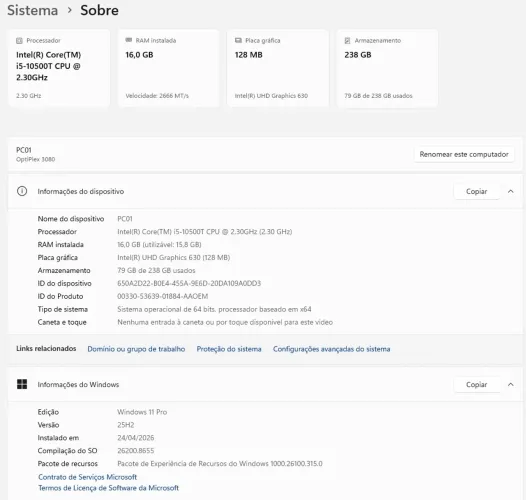
Task: Click 79 GB de 238 GB usados in device info
Action: pos(156,270)
